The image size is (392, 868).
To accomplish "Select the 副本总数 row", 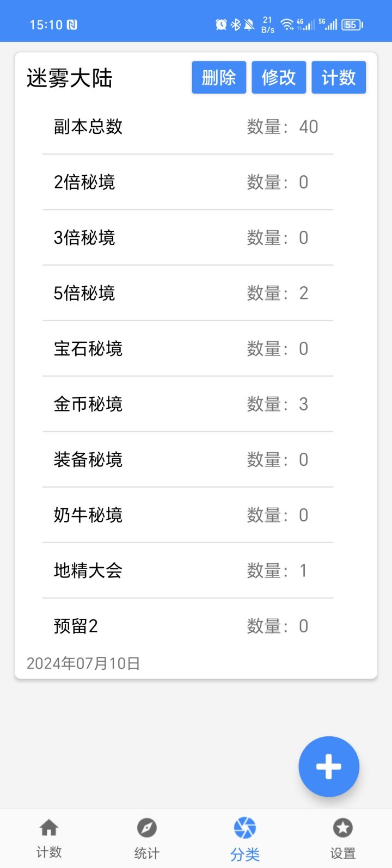I will (188, 127).
